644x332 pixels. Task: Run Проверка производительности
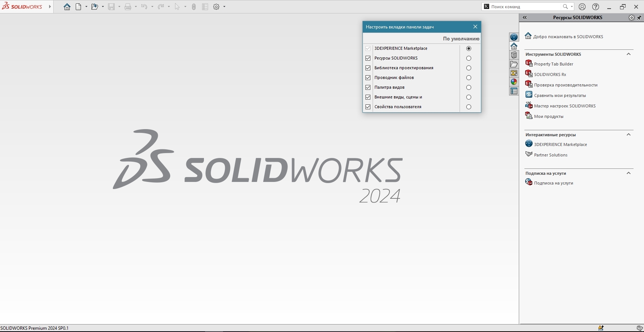coord(562,85)
